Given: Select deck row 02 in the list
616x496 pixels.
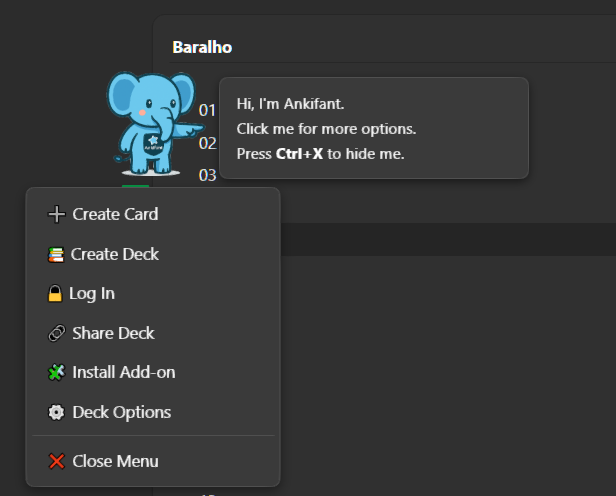Looking at the screenshot, I should pyautogui.click(x=207, y=143).
